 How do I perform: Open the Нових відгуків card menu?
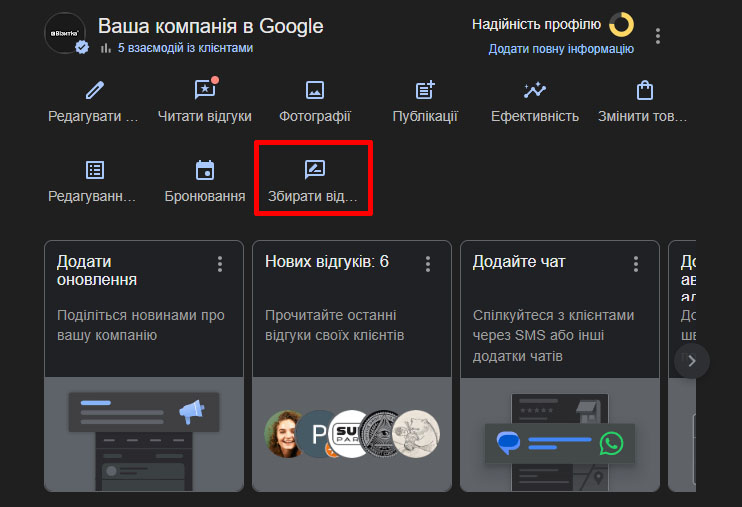coord(428,264)
